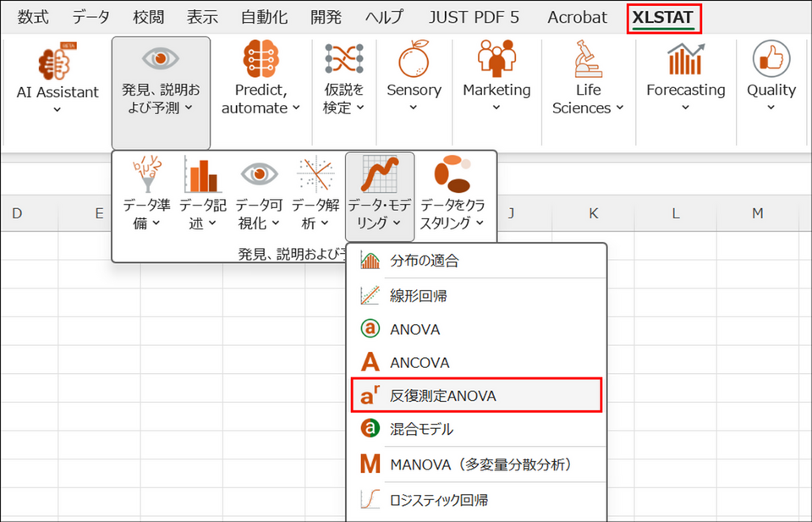Viewport: 812px width, 522px height.
Task: Expand the データ可視化 dropdown
Action: click(x=259, y=213)
